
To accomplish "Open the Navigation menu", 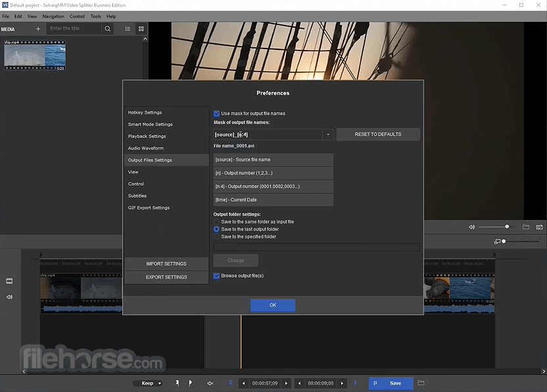I will tap(53, 16).
